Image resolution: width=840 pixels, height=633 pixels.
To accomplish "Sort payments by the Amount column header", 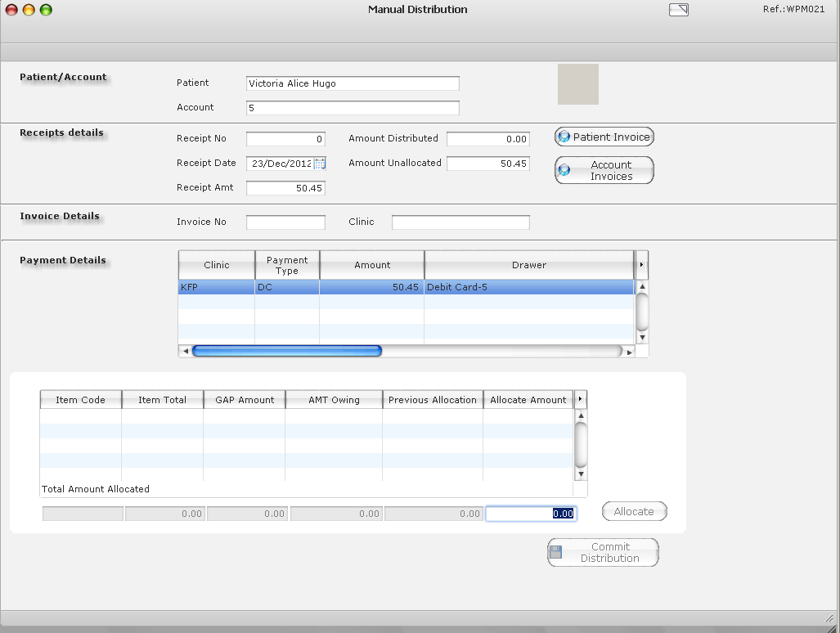I will coord(372,265).
